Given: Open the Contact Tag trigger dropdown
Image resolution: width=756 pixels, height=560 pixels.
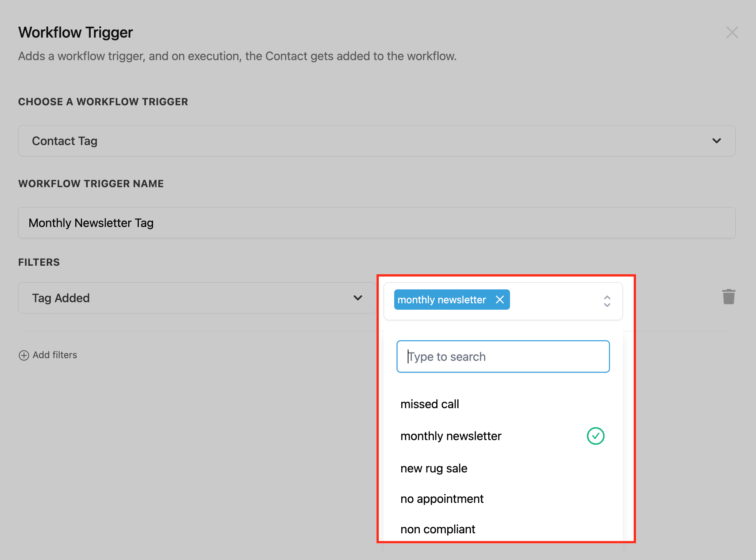Looking at the screenshot, I should [376, 141].
